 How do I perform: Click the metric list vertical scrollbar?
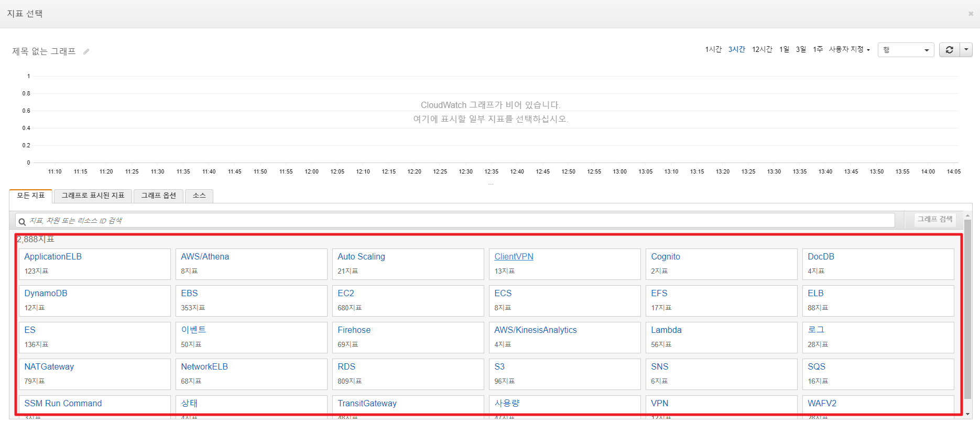(967, 309)
